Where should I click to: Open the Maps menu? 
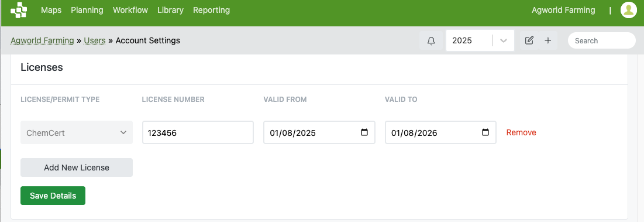coord(51,10)
